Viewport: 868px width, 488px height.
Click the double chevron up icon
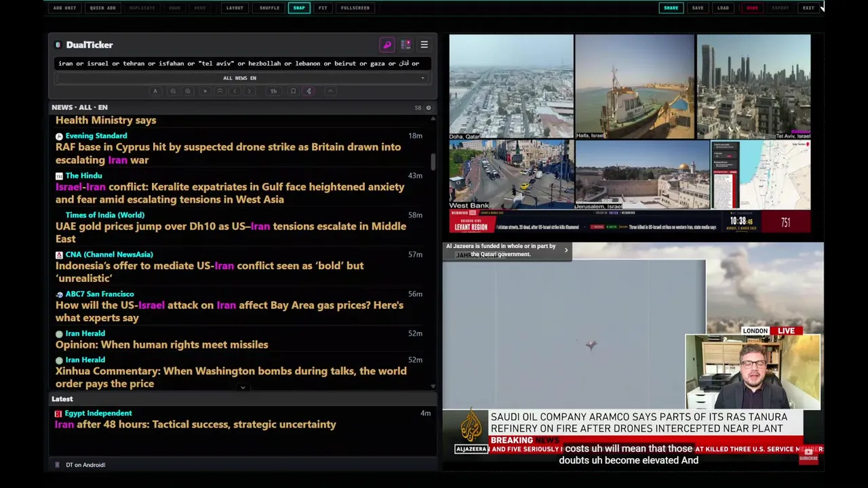click(x=220, y=91)
